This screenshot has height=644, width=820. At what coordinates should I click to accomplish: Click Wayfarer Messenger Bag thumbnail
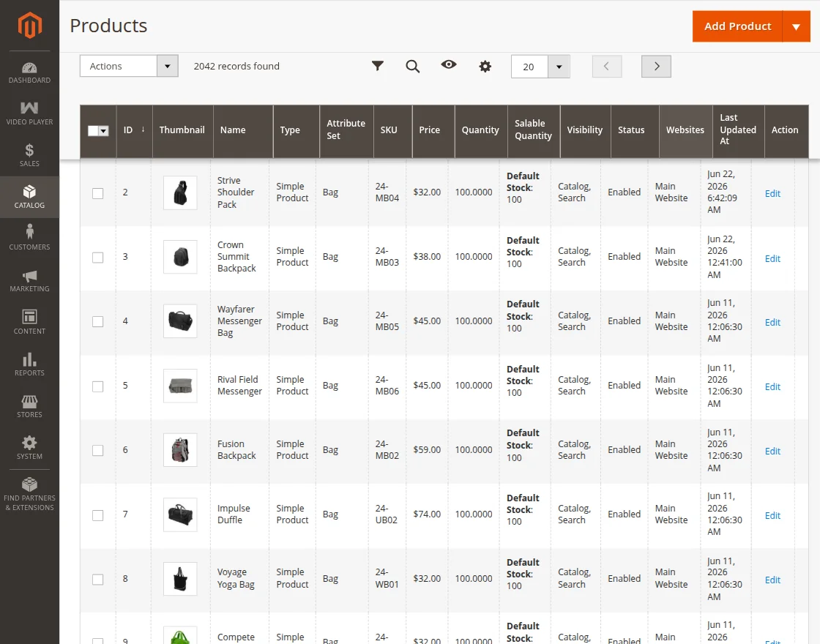pyautogui.click(x=180, y=321)
